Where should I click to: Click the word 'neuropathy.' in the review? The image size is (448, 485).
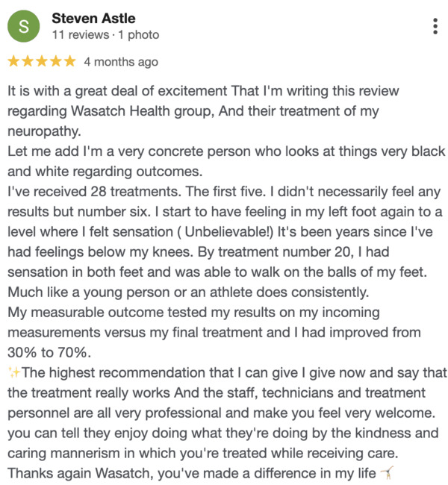pyautogui.click(x=44, y=131)
